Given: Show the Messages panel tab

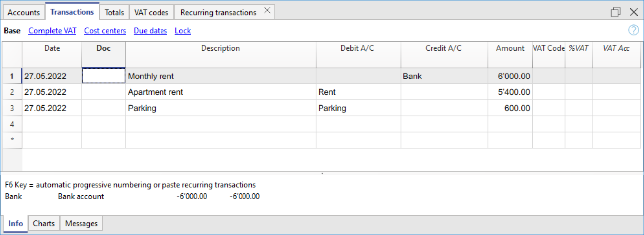Looking at the screenshot, I should [82, 224].
